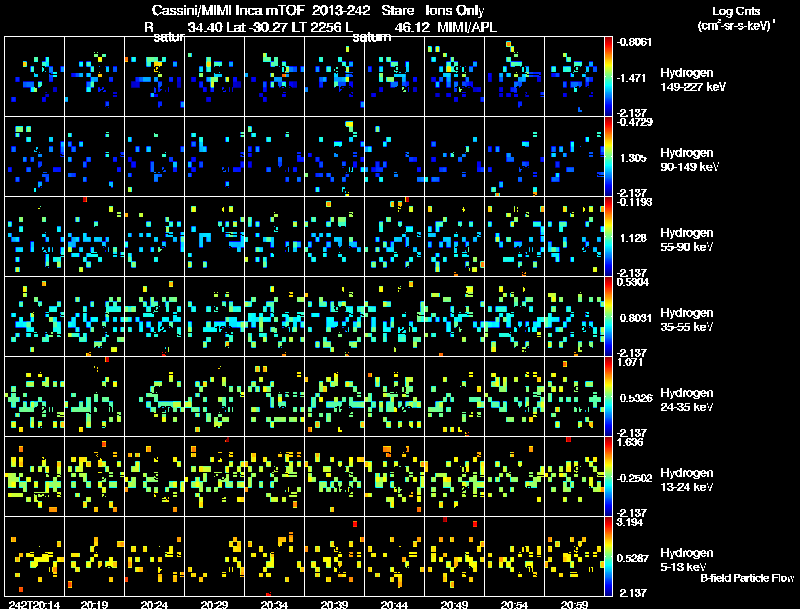Screen dimensions: 800x609
Task: Click the 'Stare Ions Only' title text
Action: click(x=433, y=10)
